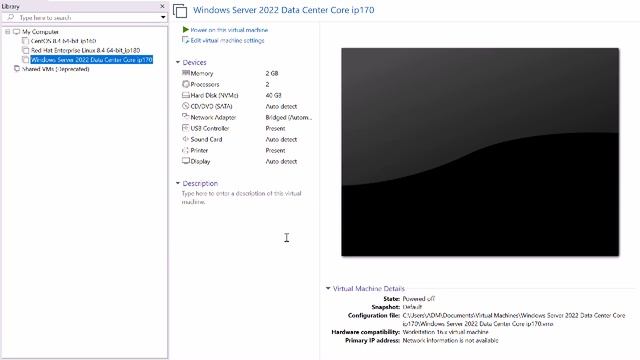The image size is (640, 360).
Task: Collapse the My Computer tree node
Action: (7, 31)
